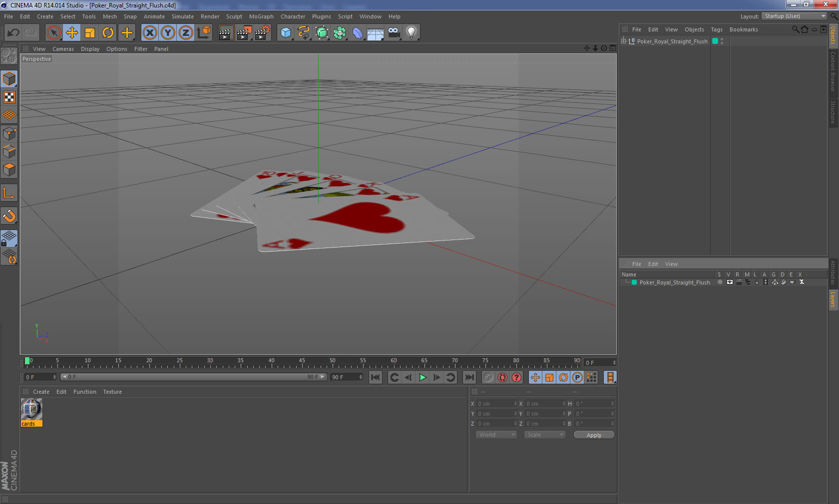Open the MoGraph menu
Viewport: 839px width, 504px height.
261,16
